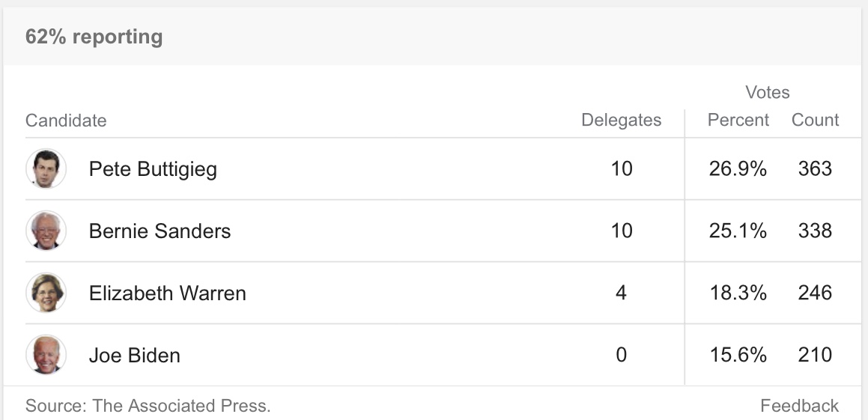Open the Pete Buttigieg candidate name
Screen dimensions: 868x420
153,169
